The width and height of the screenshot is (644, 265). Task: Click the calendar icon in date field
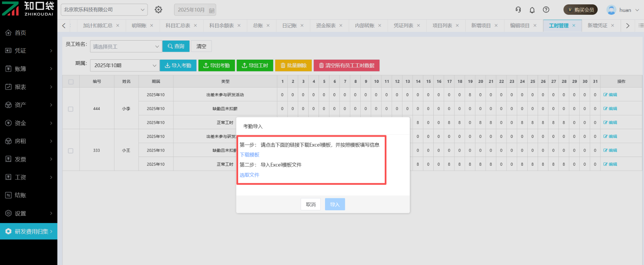(212, 10)
